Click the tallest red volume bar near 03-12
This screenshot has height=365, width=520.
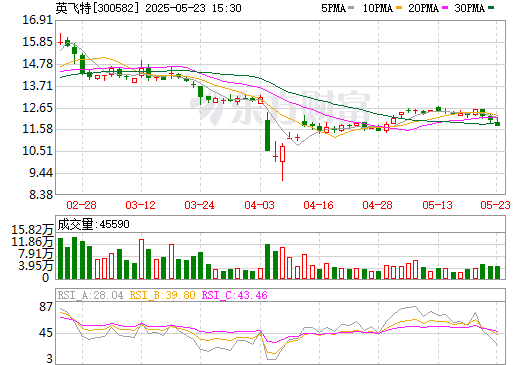(x=141, y=259)
